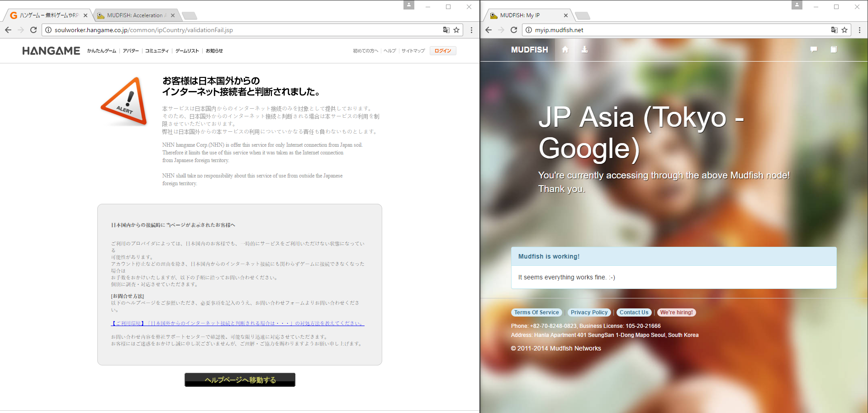Reload the Hangame validation fail page
Viewport: 868px width, 413px height.
pos(33,30)
